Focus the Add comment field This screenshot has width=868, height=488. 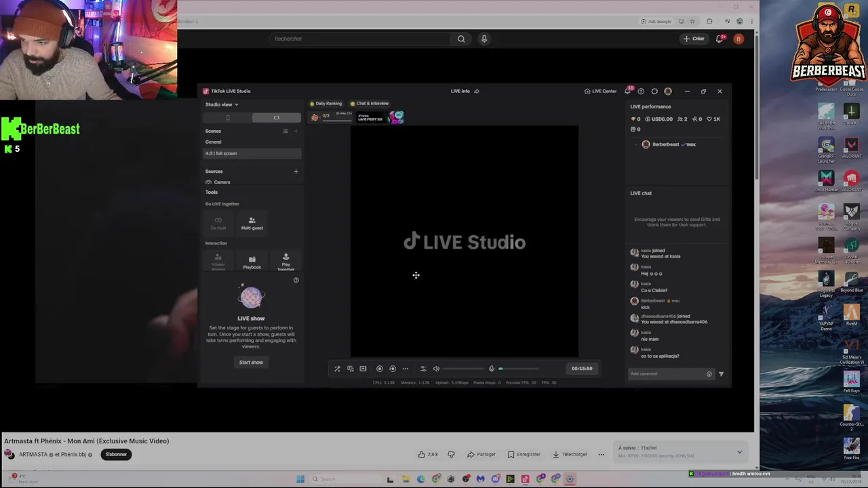click(671, 374)
